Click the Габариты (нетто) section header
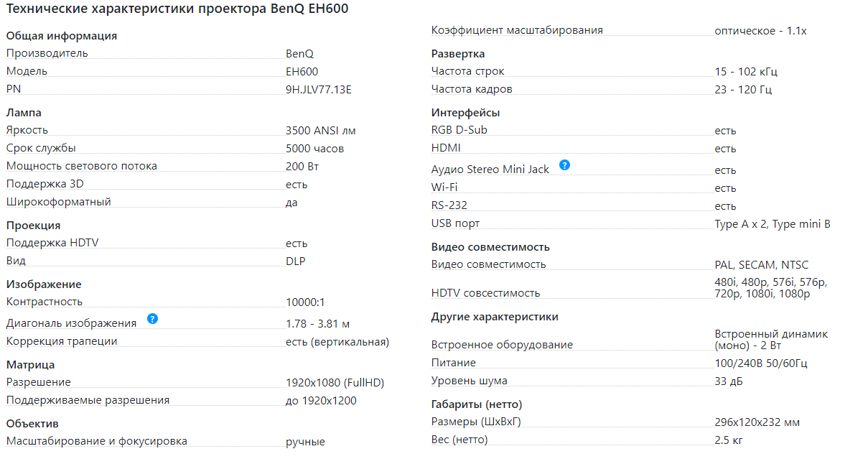The height and width of the screenshot is (459, 868). tap(477, 404)
